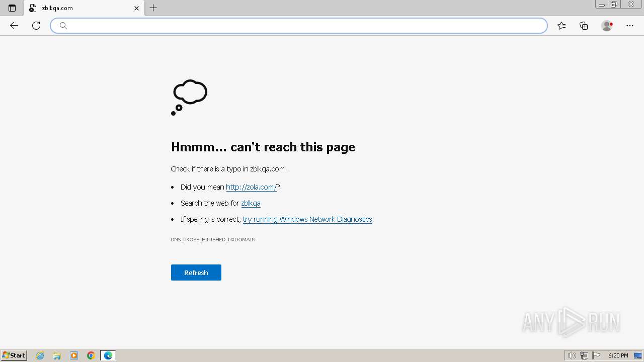644x362 pixels.
Task: Search the web for zblkqa link
Action: pos(251,203)
